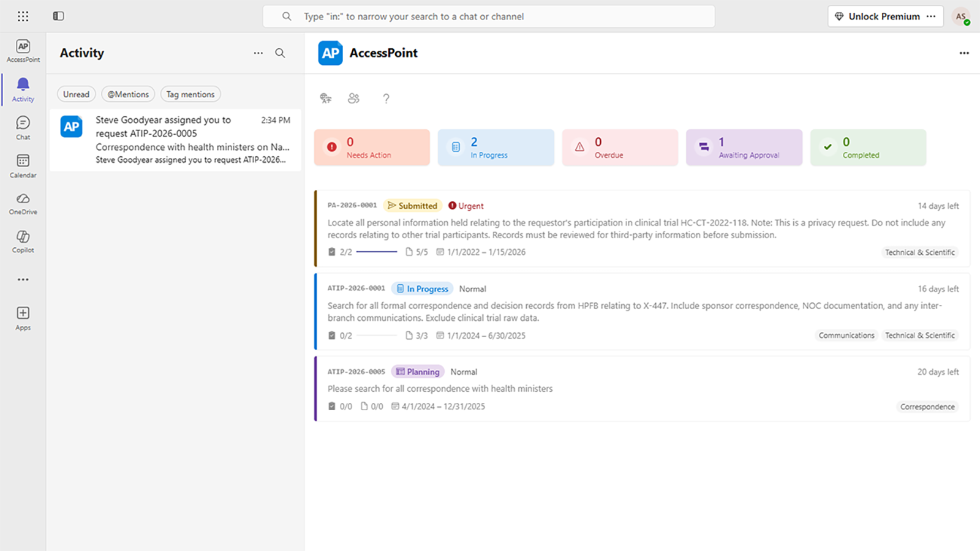Screen dimensions: 980x551
Task: Select the Chat icon in the sidebar
Action: tap(23, 127)
